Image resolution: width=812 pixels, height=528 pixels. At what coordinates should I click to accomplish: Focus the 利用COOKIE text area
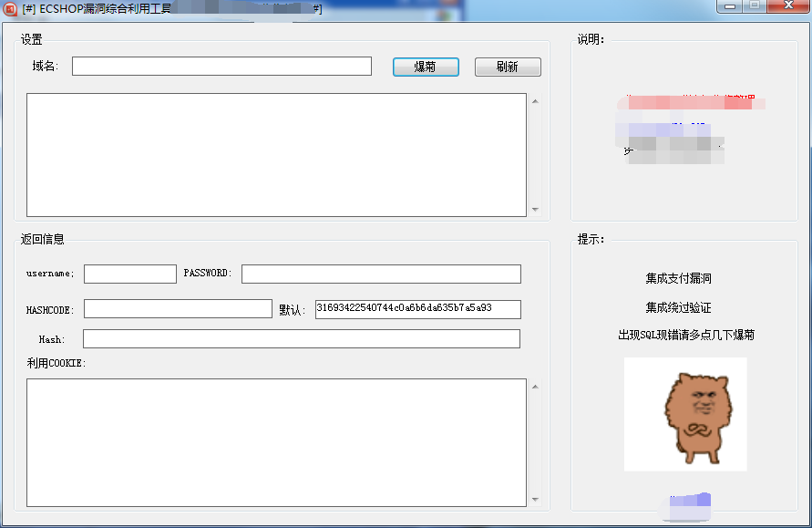276,442
